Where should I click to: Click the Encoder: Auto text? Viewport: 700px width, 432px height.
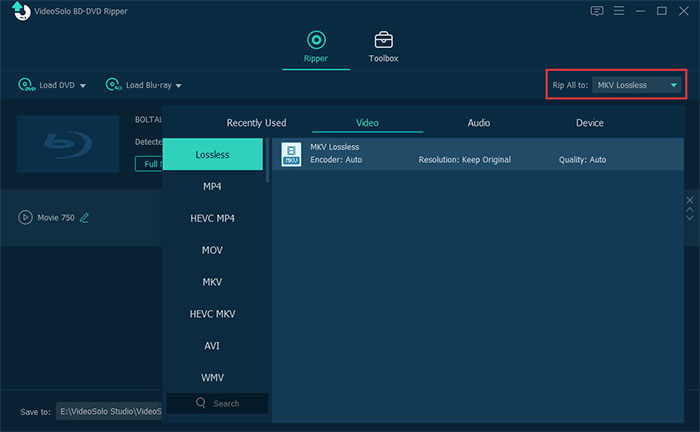[336, 160]
